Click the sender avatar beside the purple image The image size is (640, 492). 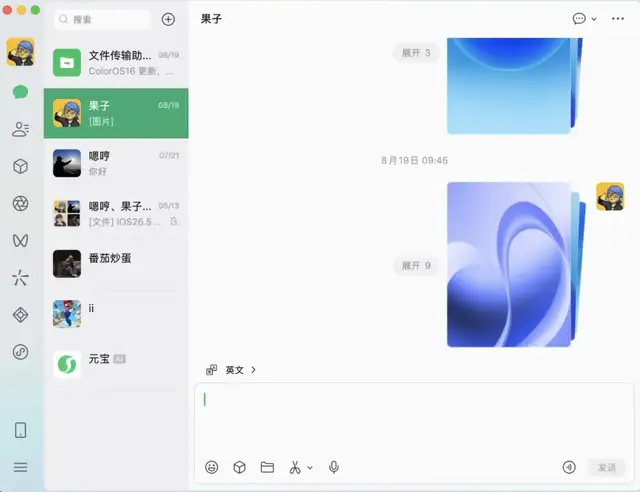[x=610, y=196]
